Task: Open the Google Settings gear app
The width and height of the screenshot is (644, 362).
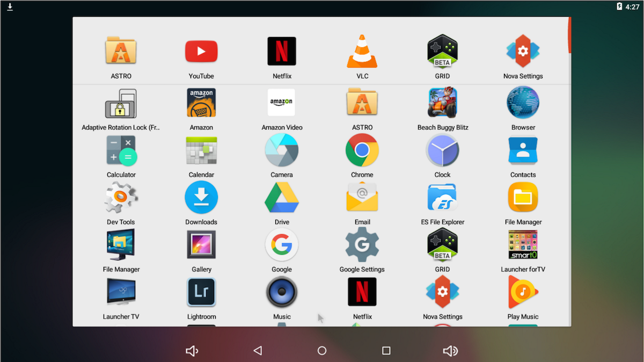Action: (362, 245)
